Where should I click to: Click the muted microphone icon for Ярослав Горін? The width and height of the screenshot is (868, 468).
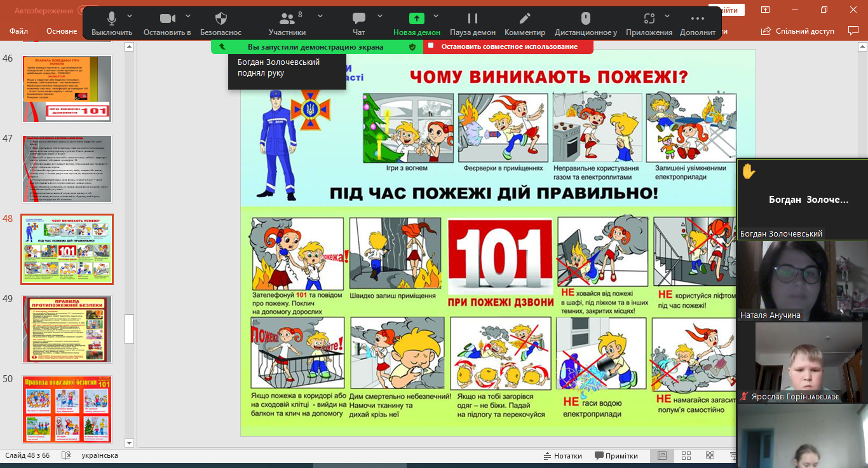[x=744, y=397]
